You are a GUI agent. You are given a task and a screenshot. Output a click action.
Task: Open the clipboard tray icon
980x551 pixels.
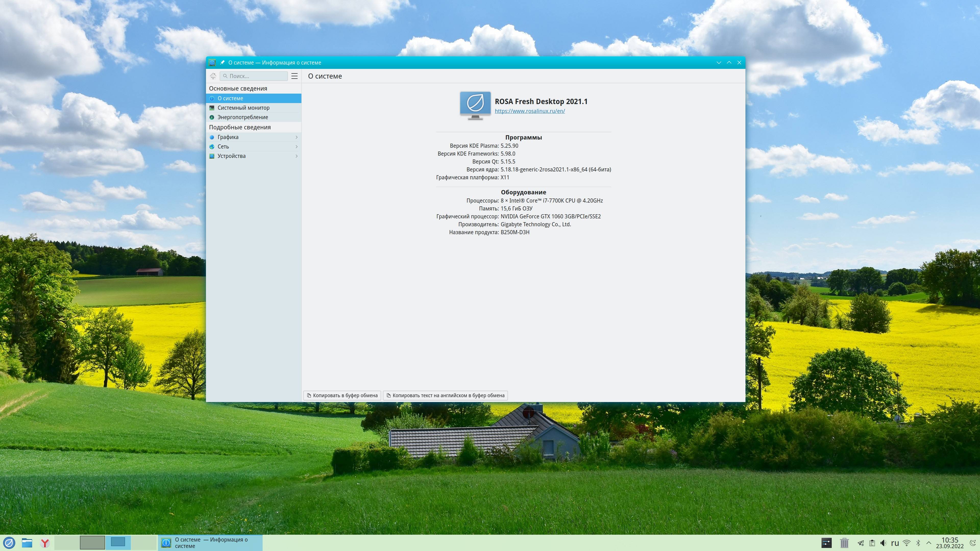pyautogui.click(x=872, y=543)
